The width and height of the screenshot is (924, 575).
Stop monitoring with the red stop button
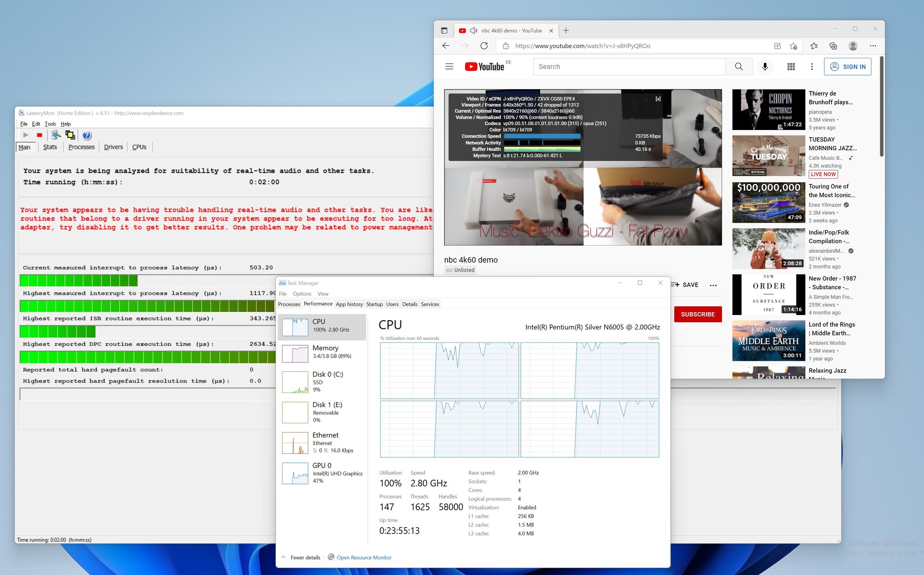[39, 135]
